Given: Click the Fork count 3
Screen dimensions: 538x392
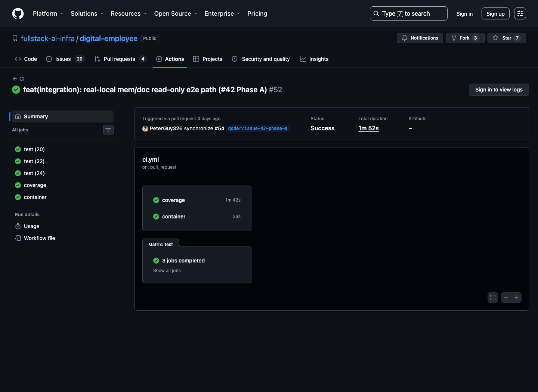Looking at the screenshot, I should tap(475, 38).
